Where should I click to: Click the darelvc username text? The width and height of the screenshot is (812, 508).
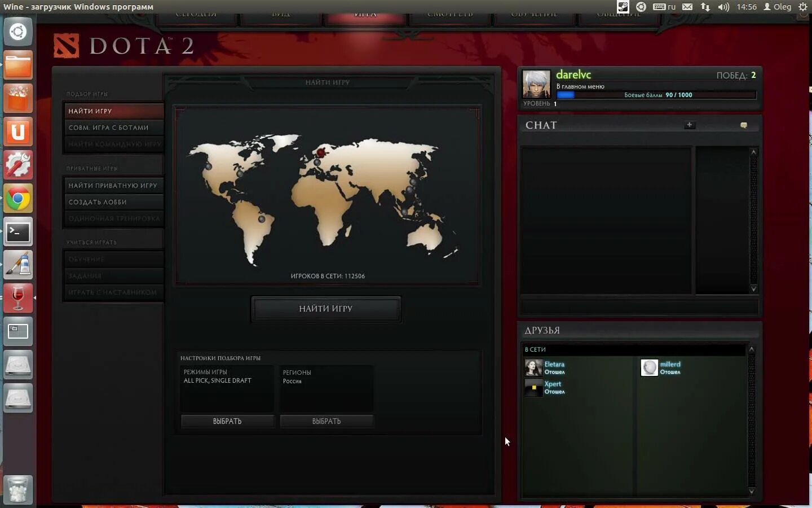coord(573,75)
